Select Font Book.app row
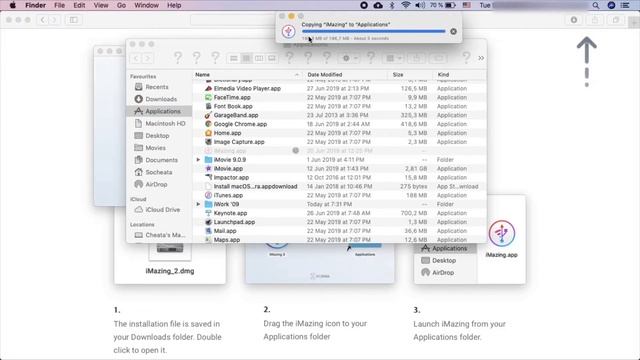Viewport: 640px width, 360px height. tap(339, 106)
